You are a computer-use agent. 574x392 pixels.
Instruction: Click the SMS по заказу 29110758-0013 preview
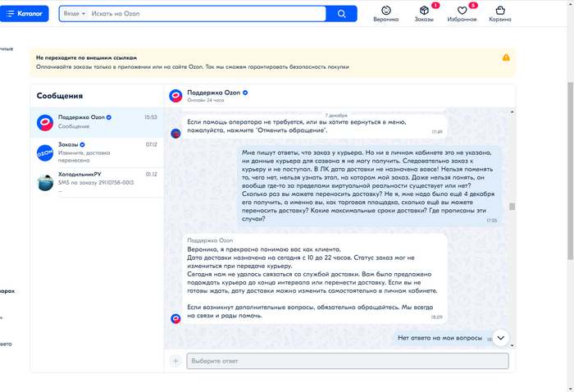click(x=96, y=182)
